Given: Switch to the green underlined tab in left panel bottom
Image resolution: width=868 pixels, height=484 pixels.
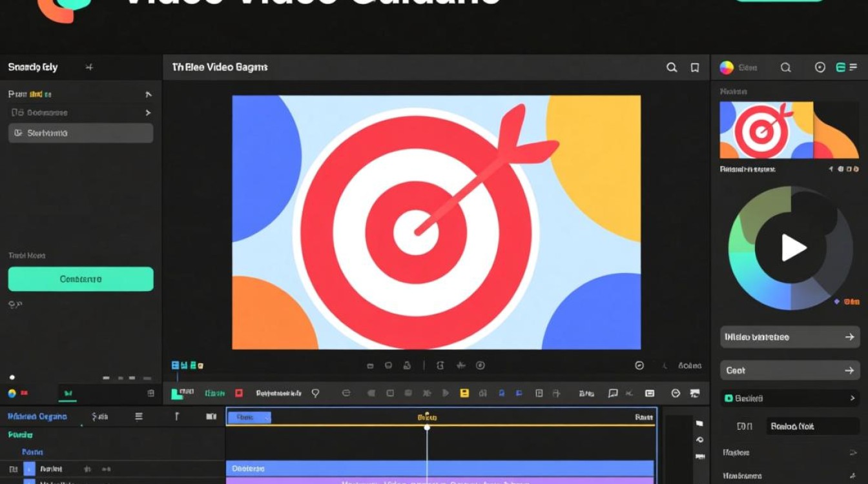Looking at the screenshot, I should tap(68, 392).
